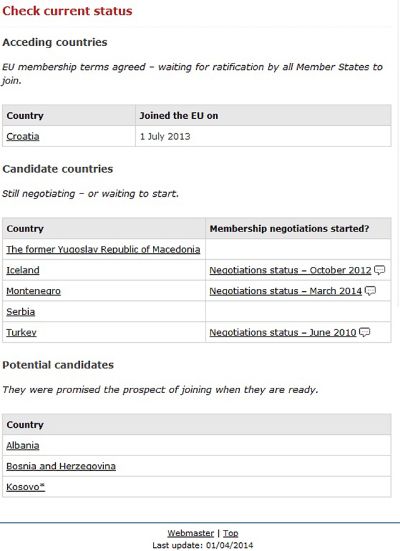Viewport: 400px width, 551px height.
Task: Jump to Top via footer link
Action: (231, 533)
